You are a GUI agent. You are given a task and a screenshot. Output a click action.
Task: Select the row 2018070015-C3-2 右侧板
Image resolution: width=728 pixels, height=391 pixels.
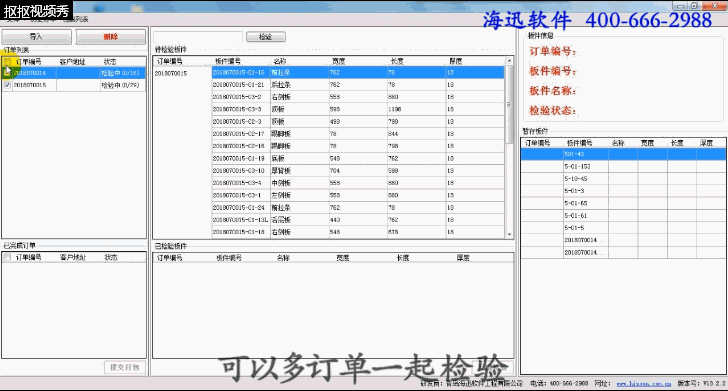pyautogui.click(x=358, y=97)
